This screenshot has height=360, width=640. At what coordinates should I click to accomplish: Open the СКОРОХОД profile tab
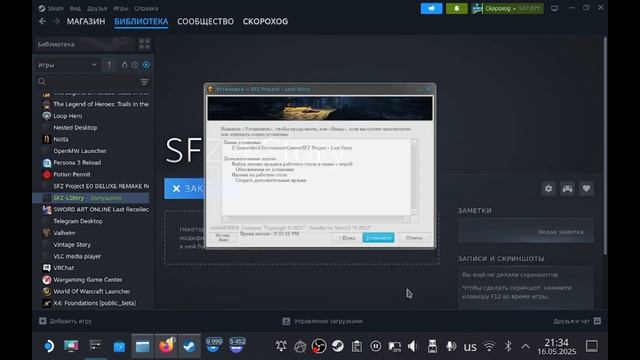(265, 21)
